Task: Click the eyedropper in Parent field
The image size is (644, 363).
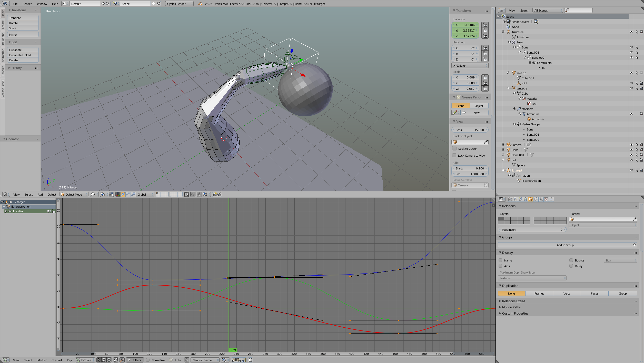Action: [635, 219]
